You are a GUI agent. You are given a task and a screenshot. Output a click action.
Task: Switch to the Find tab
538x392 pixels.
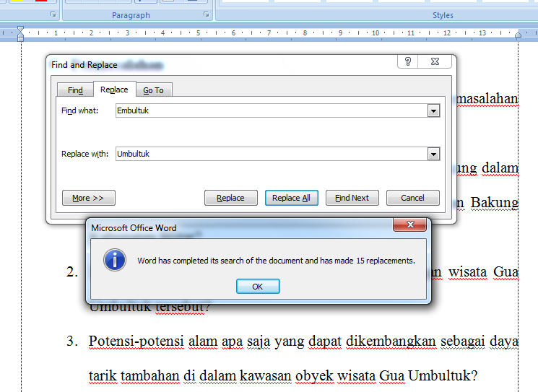pos(75,90)
